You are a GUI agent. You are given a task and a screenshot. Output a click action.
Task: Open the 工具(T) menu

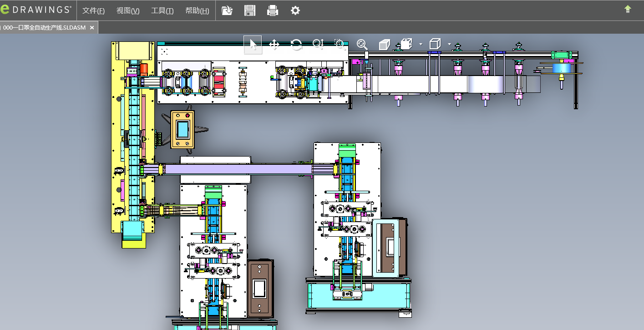(x=162, y=10)
